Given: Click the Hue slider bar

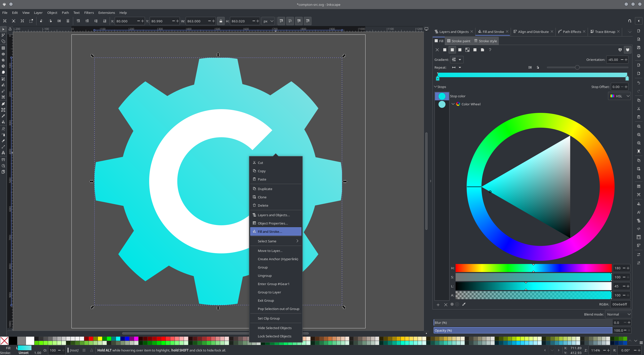Looking at the screenshot, I should coord(533,268).
